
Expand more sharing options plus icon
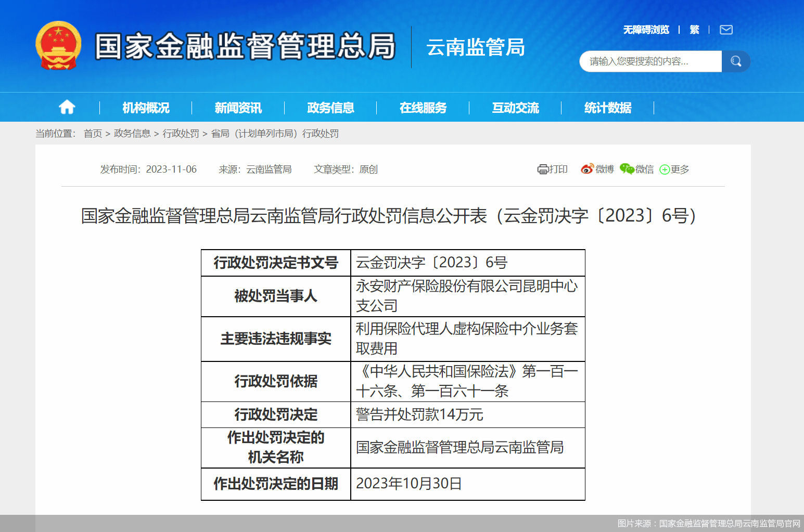(x=665, y=170)
